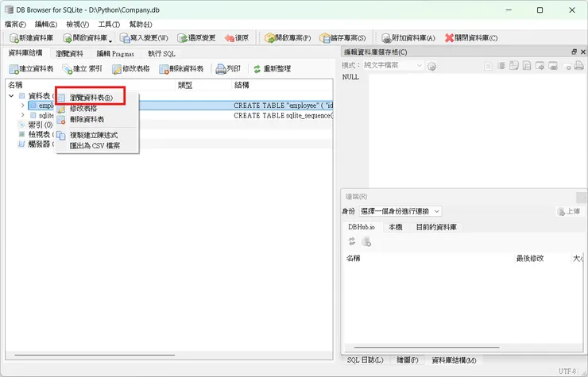This screenshot has height=377, width=588.
Task: Open the 檢視(V) menu
Action: (x=78, y=25)
